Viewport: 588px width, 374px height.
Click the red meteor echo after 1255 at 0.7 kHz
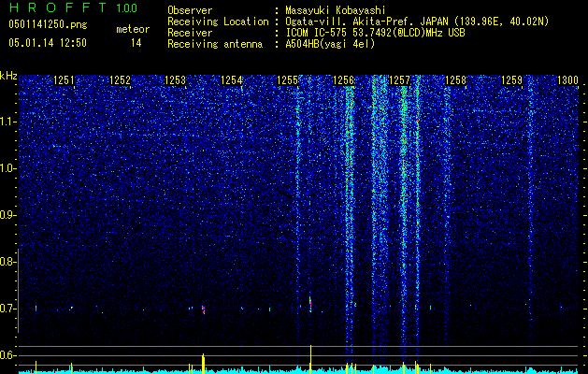tap(310, 304)
